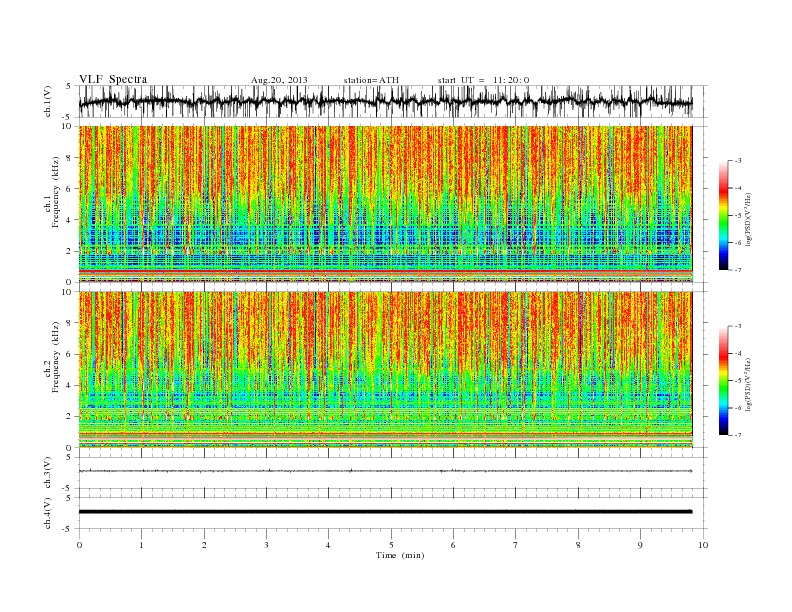This screenshot has height=612, width=792.
Task: Click the "ch.4(V)" axis label
Action: [48, 513]
